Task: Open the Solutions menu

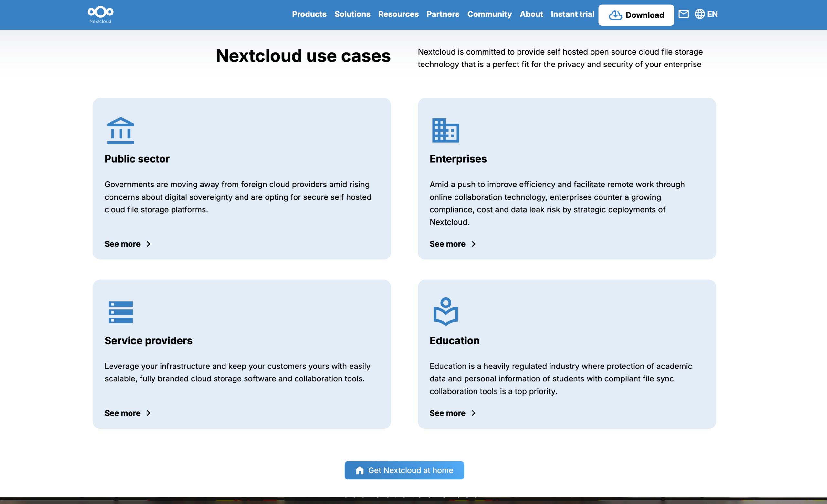Action: [x=352, y=14]
